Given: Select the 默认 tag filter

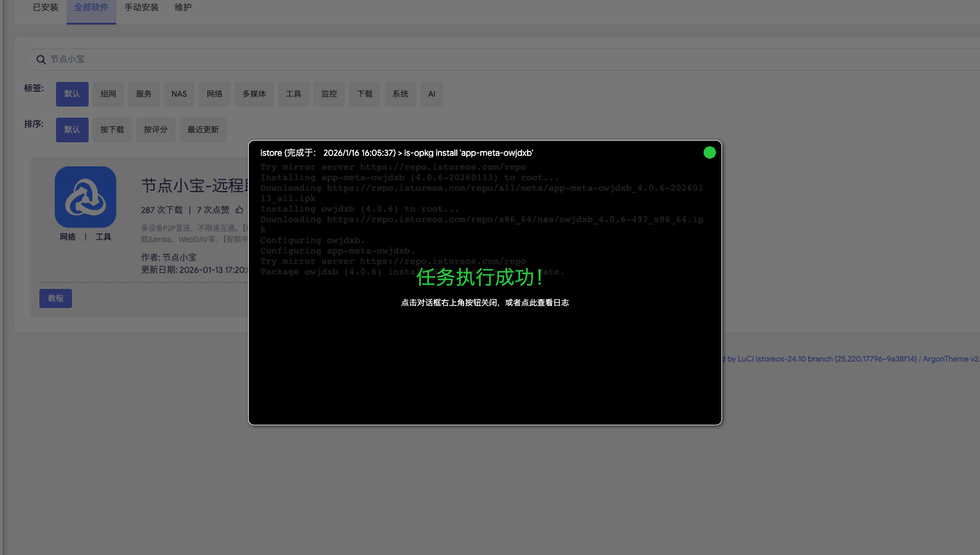Looking at the screenshot, I should click(x=72, y=94).
